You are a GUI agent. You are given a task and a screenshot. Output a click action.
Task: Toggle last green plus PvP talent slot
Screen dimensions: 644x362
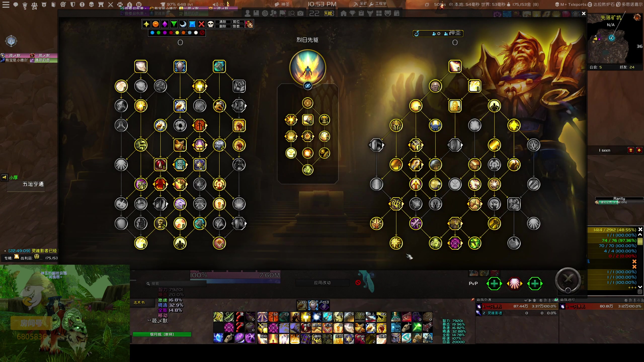(535, 284)
